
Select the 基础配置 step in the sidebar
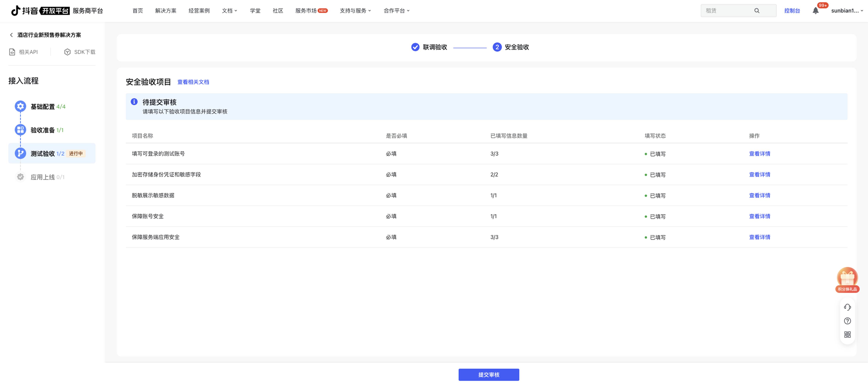[42, 107]
